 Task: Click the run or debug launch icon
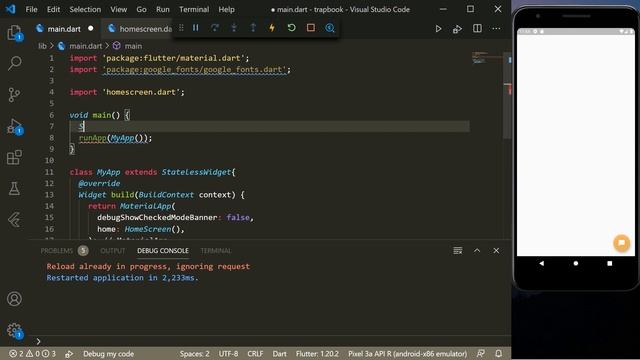point(457,29)
